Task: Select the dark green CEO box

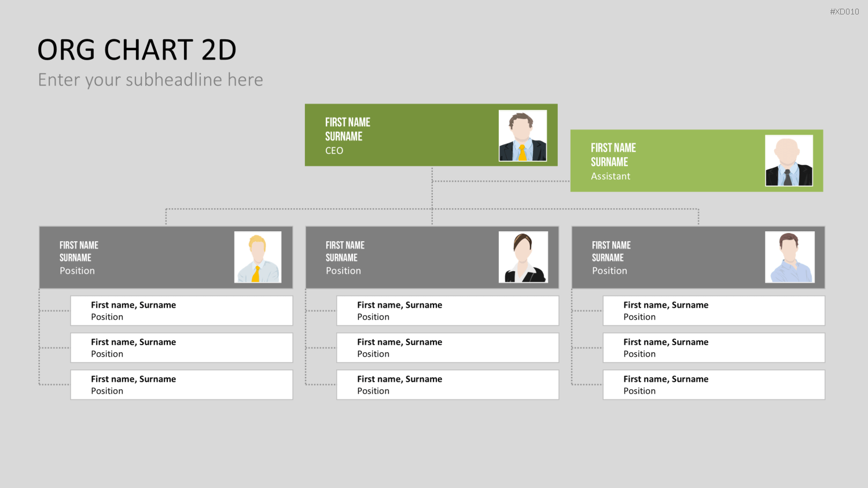Action: coord(431,135)
